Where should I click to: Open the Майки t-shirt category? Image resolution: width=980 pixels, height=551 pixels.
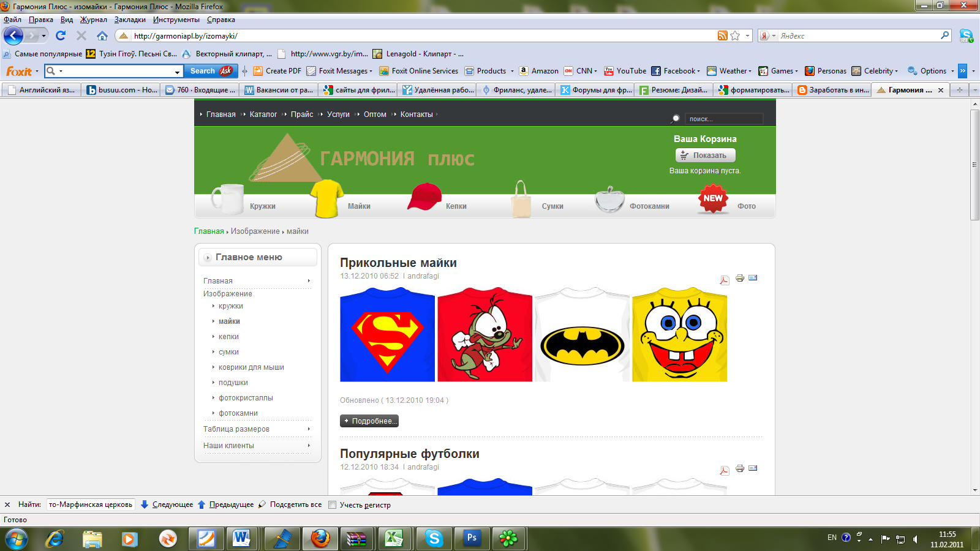pos(341,200)
